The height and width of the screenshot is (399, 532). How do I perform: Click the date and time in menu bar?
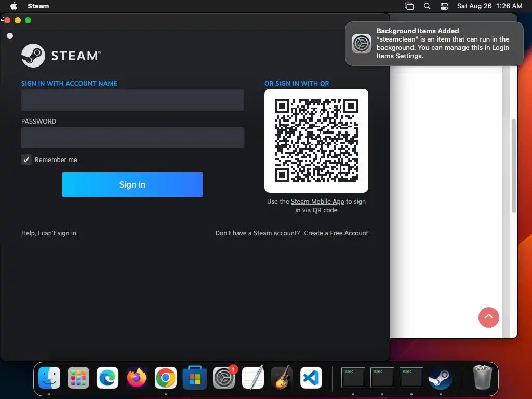[x=489, y=6]
